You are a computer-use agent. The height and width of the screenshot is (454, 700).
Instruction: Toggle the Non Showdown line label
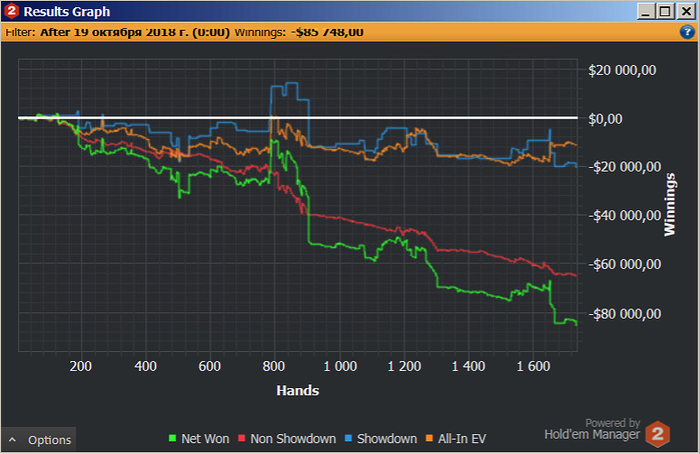[x=293, y=439]
